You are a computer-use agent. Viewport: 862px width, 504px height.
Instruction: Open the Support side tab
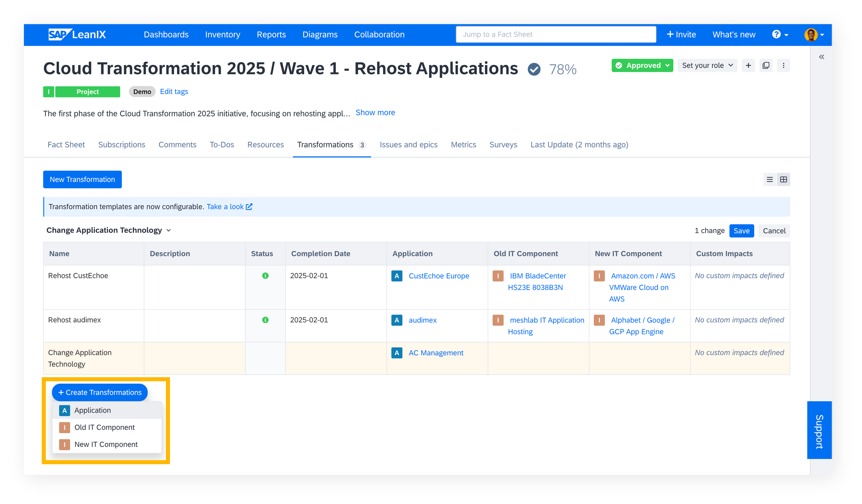coord(819,430)
